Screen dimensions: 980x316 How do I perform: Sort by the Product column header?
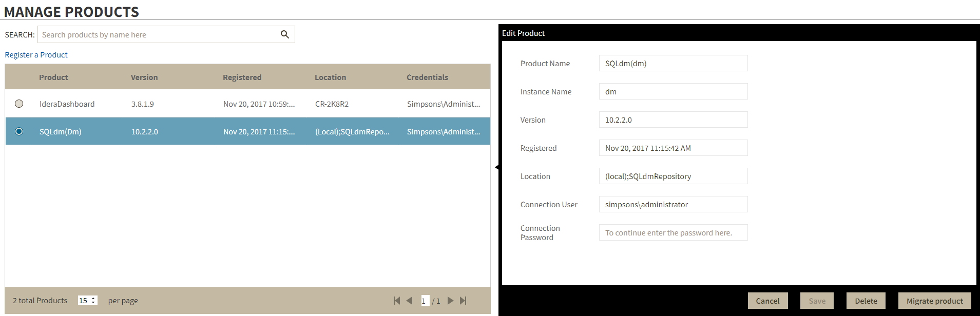pos(53,77)
